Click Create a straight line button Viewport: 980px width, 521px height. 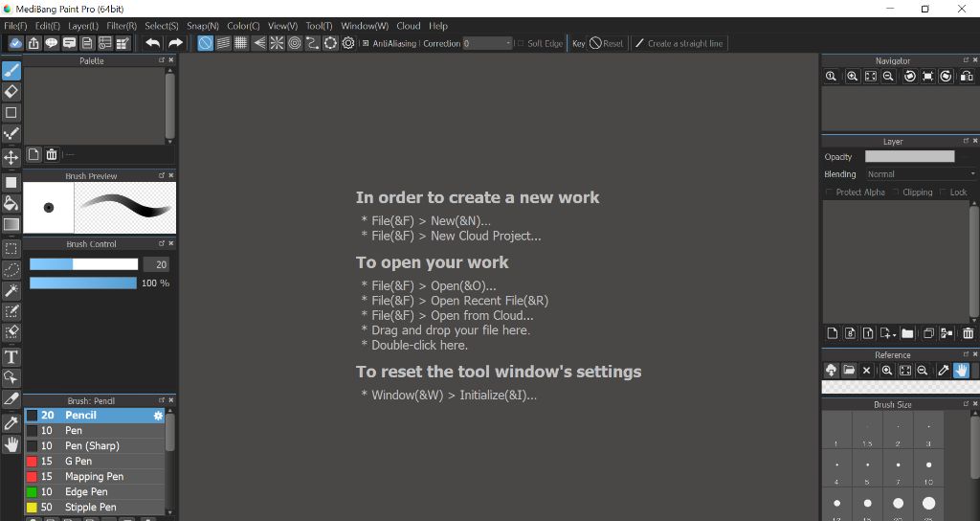(x=679, y=43)
